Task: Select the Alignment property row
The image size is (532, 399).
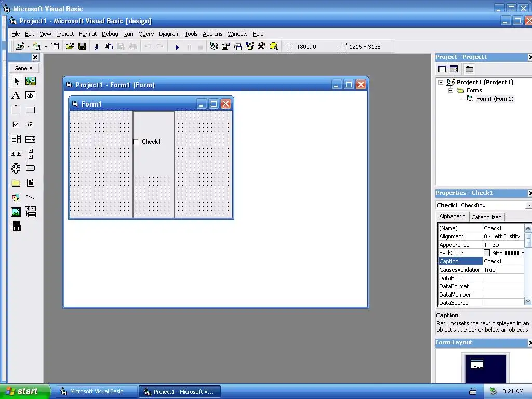Action: (481, 236)
